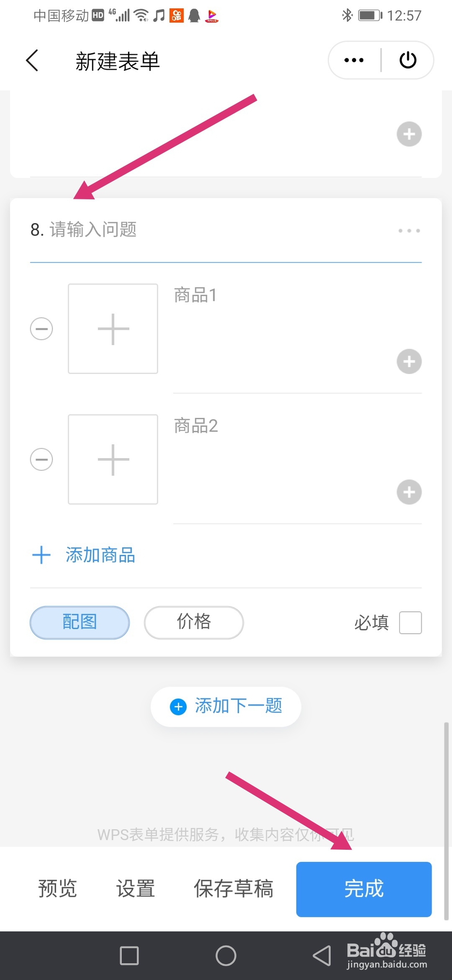Open question 8 three-dot options menu

point(409,231)
